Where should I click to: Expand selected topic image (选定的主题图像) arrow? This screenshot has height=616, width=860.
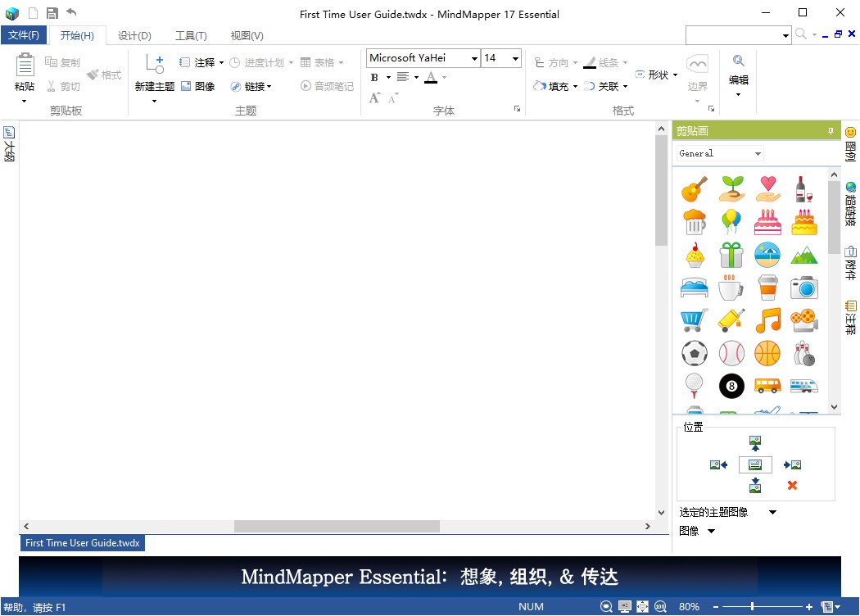(773, 512)
